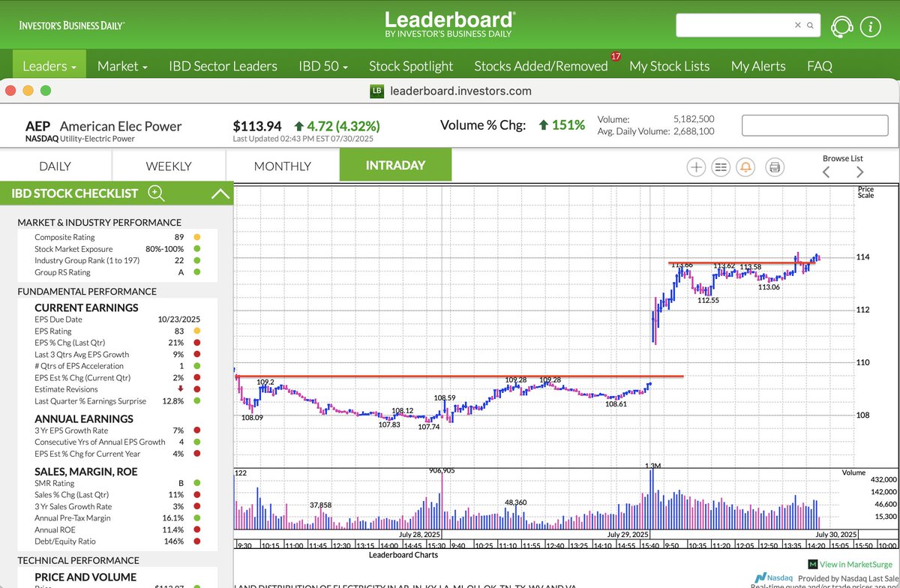Click the green dot beside Group RS Rating

coord(197,273)
